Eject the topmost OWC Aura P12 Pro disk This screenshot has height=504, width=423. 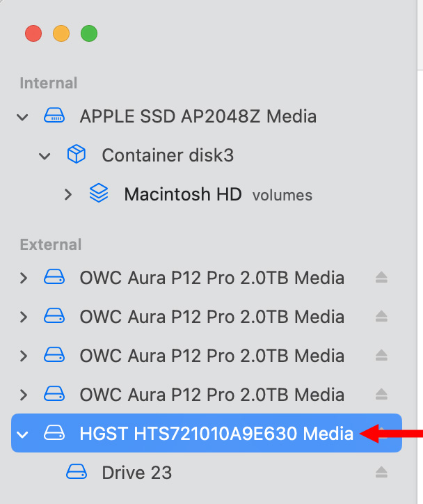click(x=381, y=277)
